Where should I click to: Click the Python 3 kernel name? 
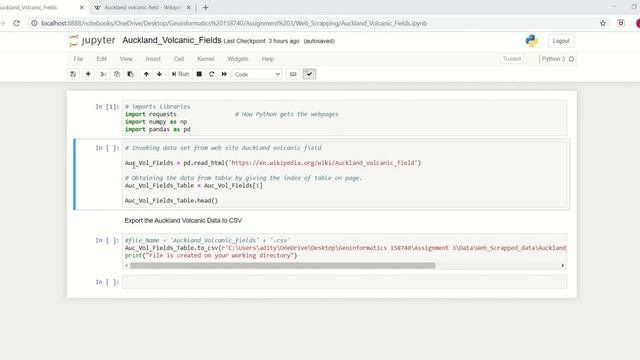click(x=553, y=59)
